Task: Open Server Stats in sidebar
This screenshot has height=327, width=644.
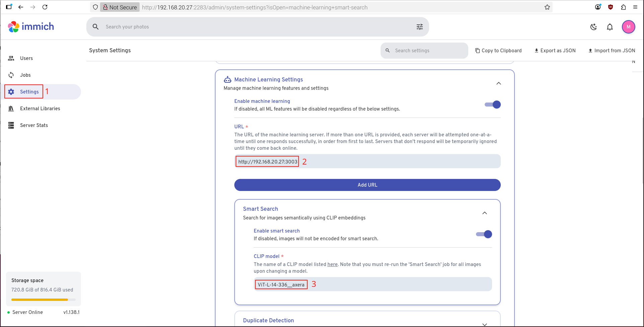Action: [34, 125]
